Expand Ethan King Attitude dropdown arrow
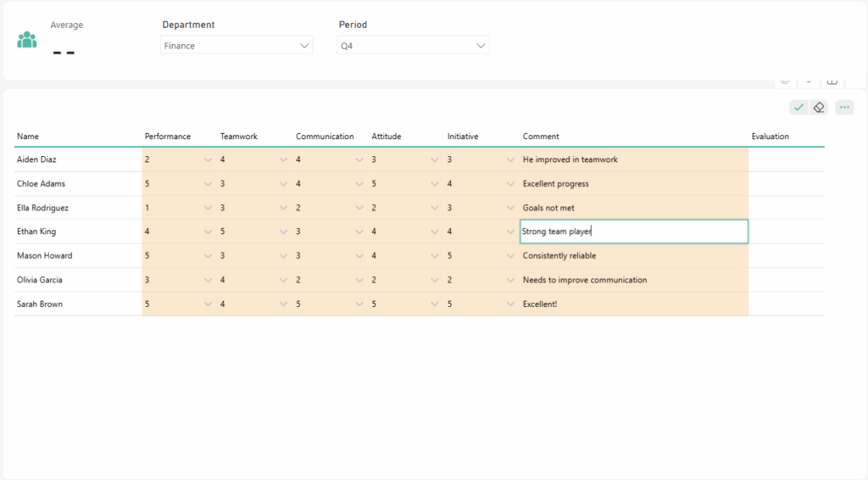This screenshot has width=868, height=480. (435, 232)
